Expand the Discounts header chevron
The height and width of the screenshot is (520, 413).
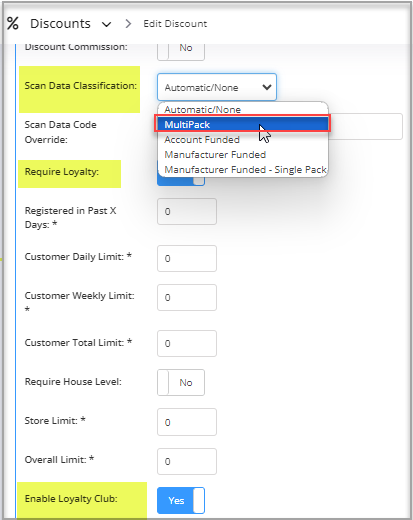pos(106,24)
